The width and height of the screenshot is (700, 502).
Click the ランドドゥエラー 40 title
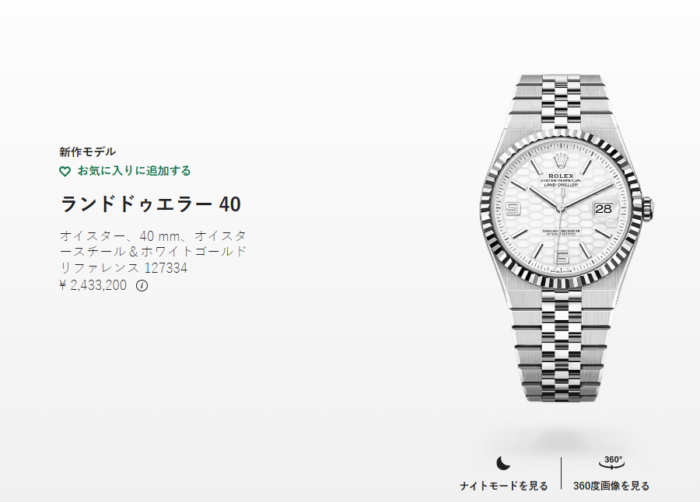pos(150,204)
